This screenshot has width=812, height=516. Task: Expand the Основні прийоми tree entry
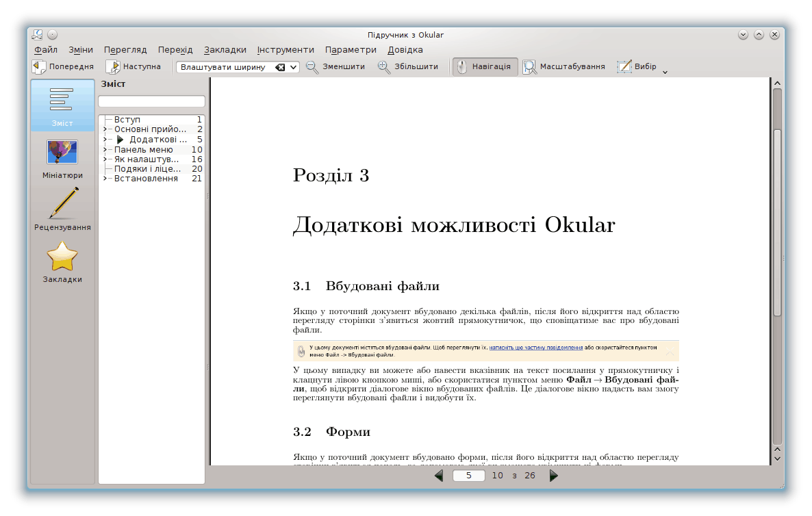point(105,129)
